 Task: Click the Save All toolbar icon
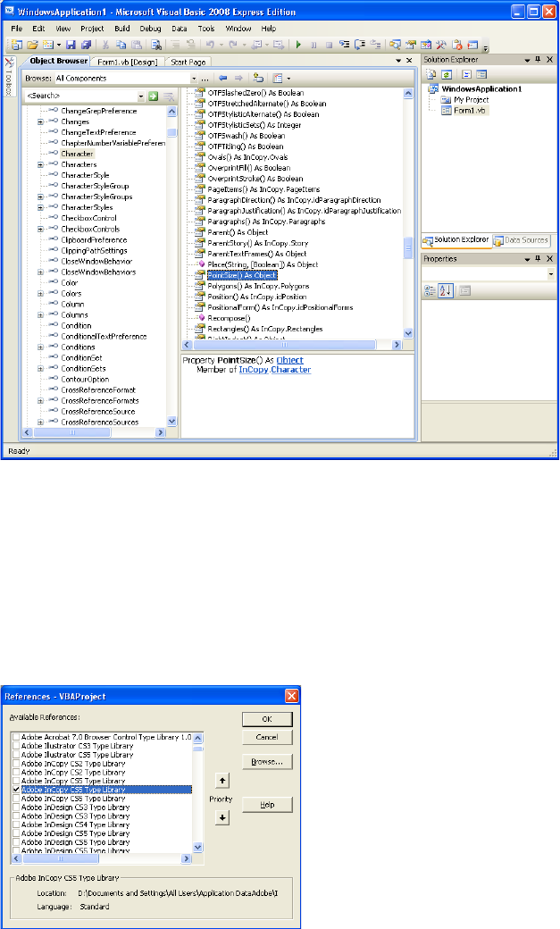[x=87, y=45]
